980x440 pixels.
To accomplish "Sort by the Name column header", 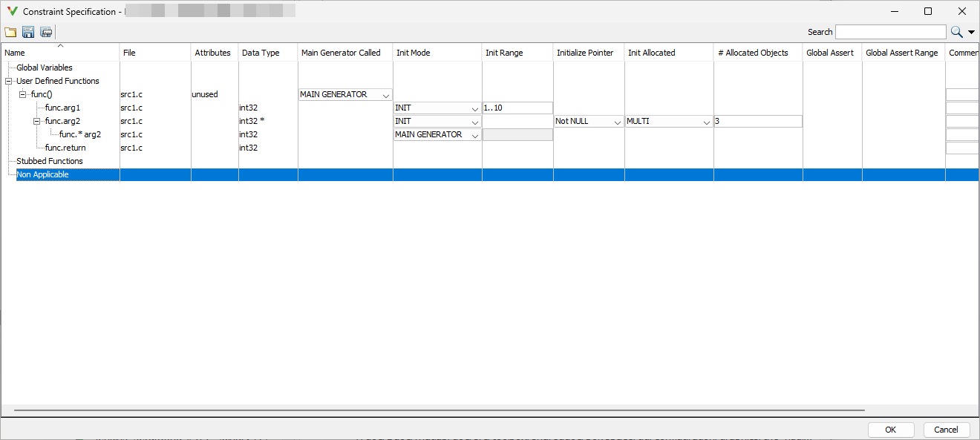I will click(59, 53).
